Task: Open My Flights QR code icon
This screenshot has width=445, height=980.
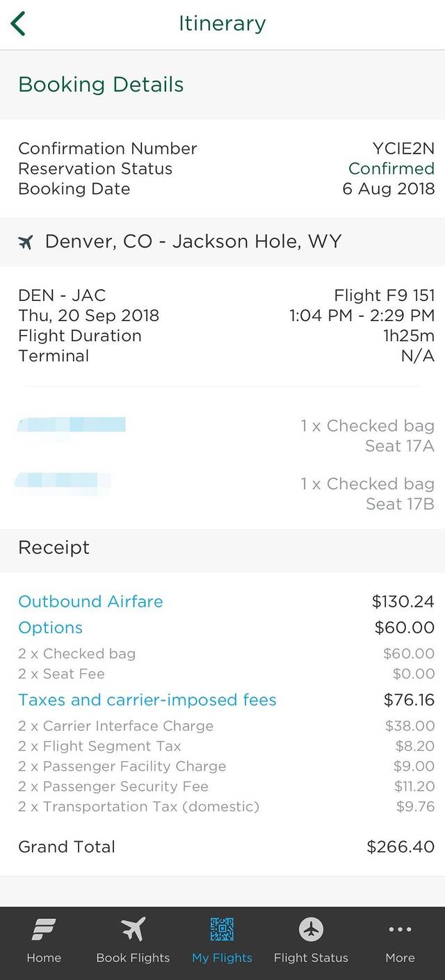Action: tap(222, 929)
